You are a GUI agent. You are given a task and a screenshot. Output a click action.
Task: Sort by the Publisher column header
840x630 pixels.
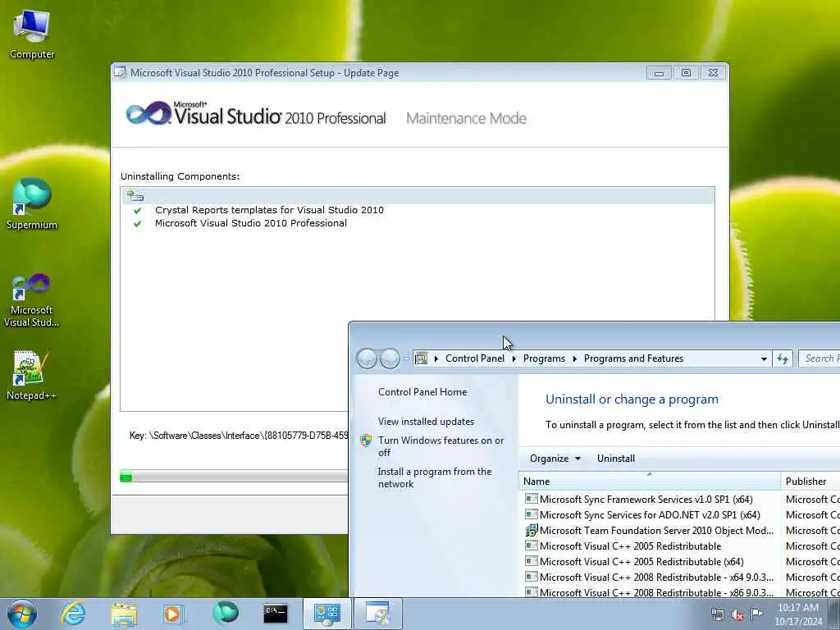click(x=810, y=481)
